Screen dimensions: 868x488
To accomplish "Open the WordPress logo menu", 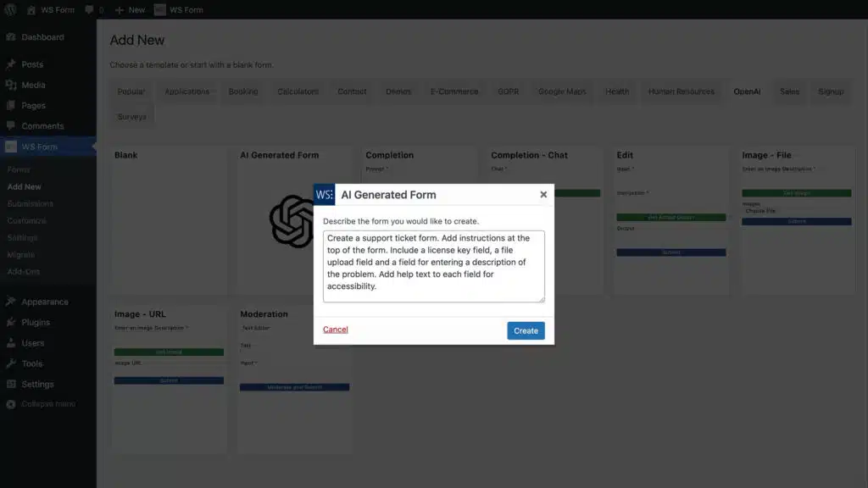I will [x=10, y=9].
